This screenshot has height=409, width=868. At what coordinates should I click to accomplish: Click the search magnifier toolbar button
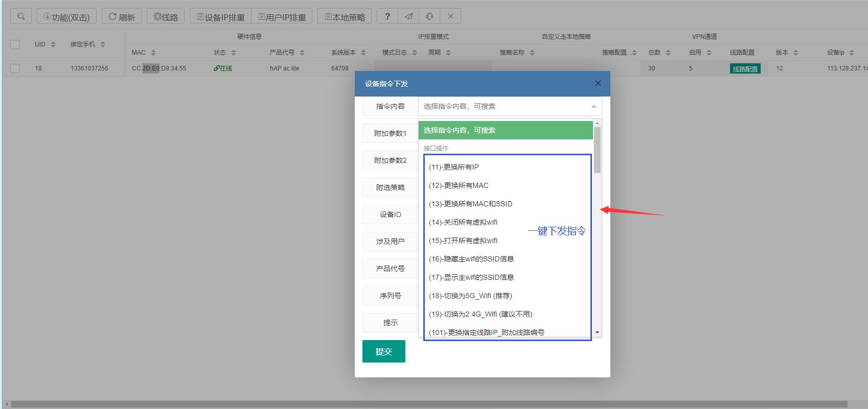[x=20, y=16]
